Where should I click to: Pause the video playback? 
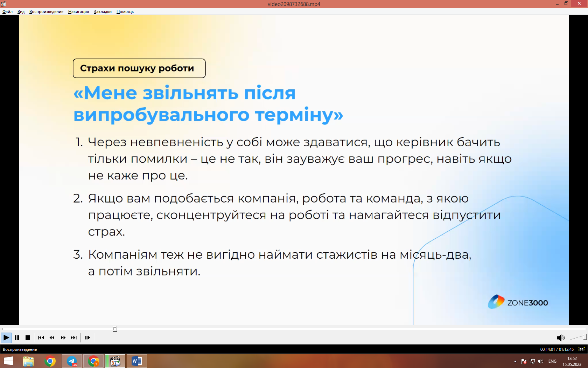(17, 338)
